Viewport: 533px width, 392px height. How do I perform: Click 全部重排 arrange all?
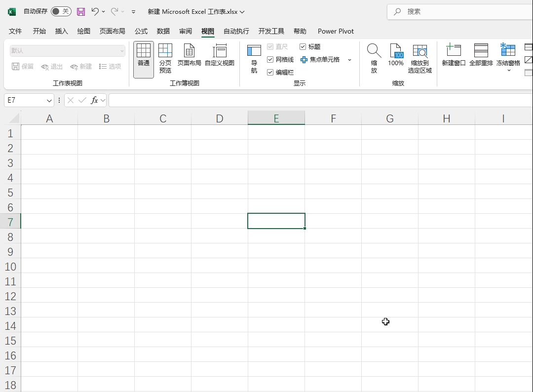[x=481, y=55]
